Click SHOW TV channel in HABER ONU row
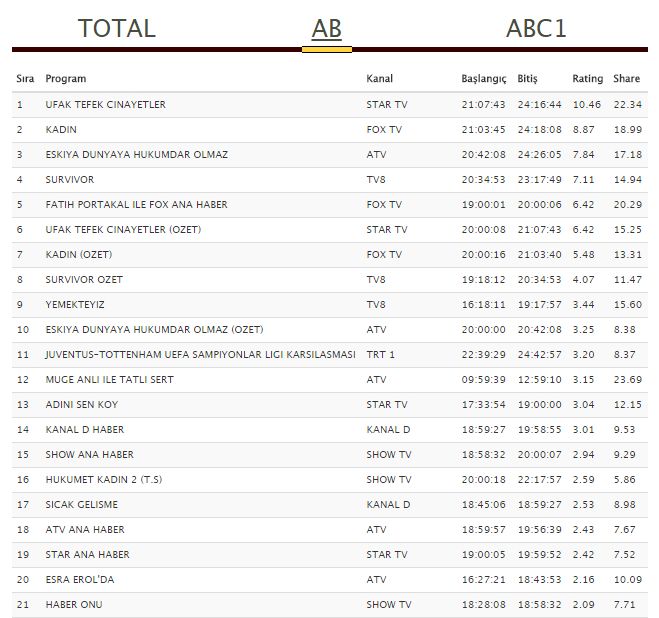The image size is (659, 618). click(x=389, y=605)
